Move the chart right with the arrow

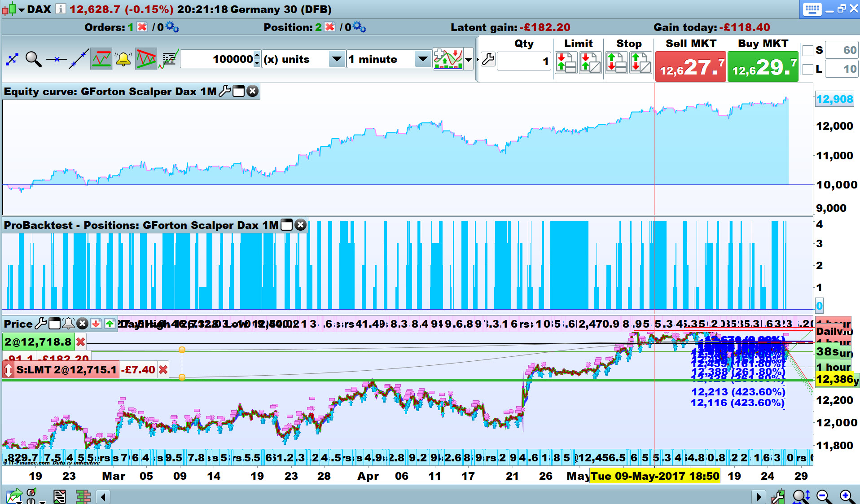point(759,497)
